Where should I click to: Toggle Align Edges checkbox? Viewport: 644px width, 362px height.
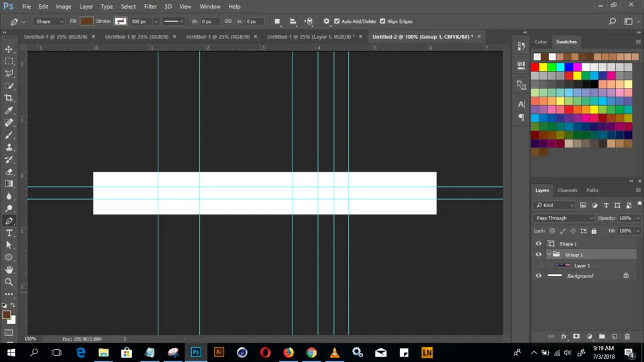pyautogui.click(x=382, y=21)
